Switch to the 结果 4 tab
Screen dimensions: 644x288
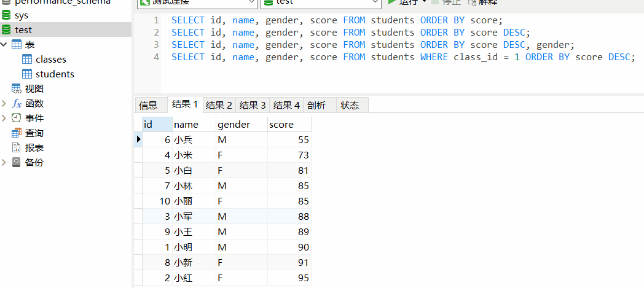click(x=286, y=105)
